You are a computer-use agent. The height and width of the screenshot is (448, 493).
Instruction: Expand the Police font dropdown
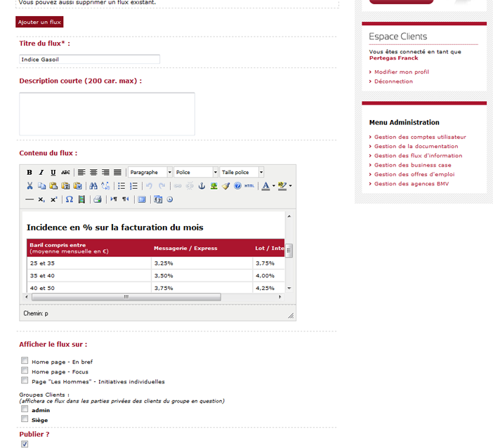pyautogui.click(x=196, y=172)
